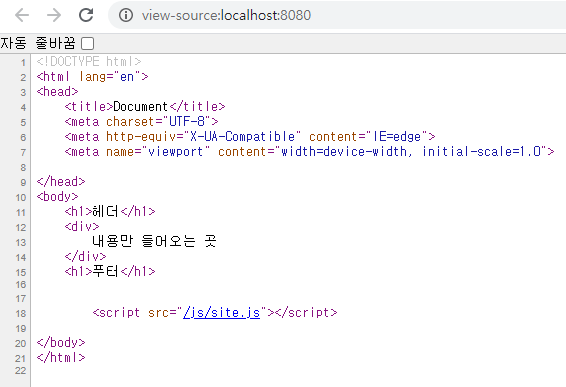Click the opening head tag on line 3
This screenshot has height=387, width=566.
tap(57, 92)
